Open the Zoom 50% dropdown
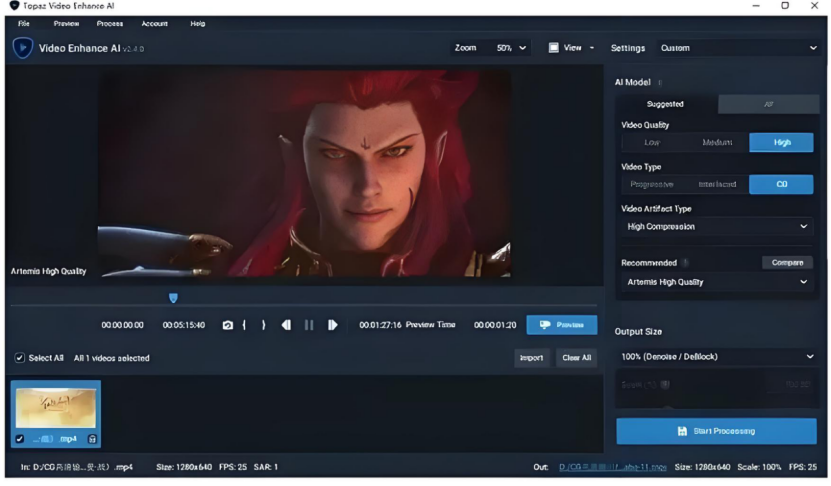 [511, 48]
